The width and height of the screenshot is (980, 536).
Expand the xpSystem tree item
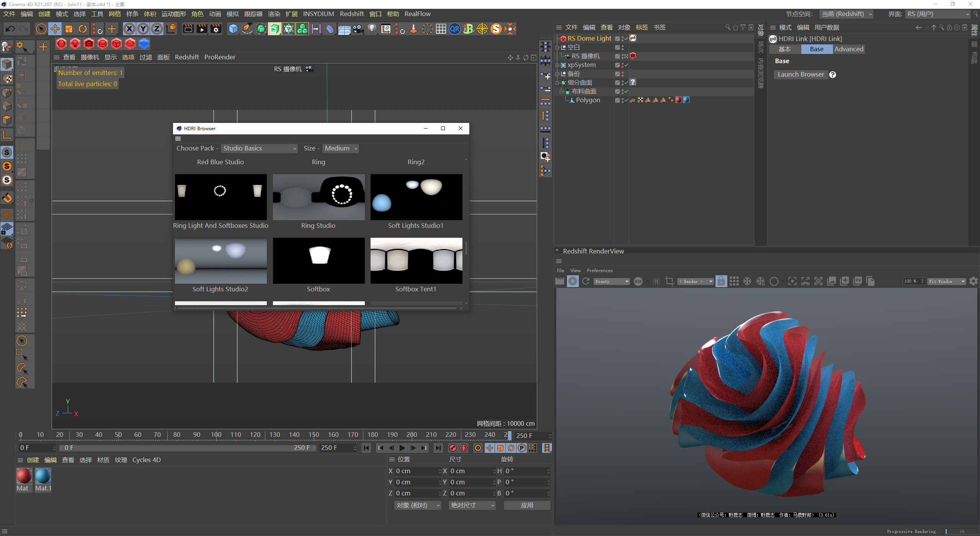557,65
